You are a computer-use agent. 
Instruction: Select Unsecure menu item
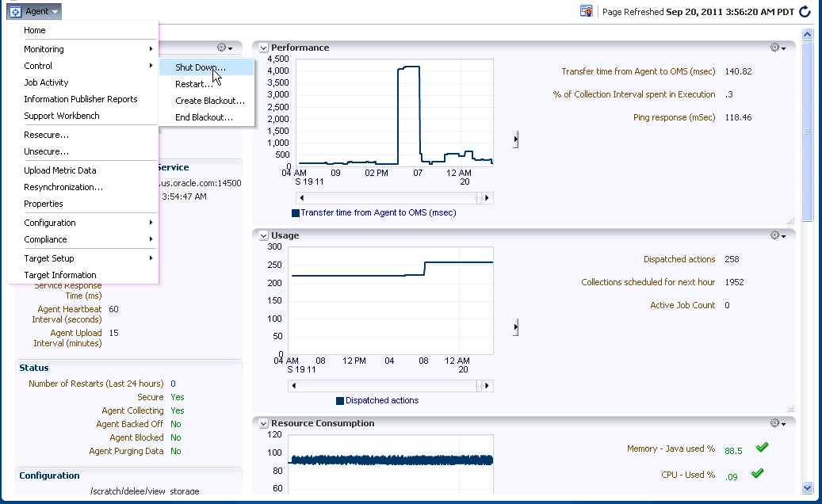(x=82, y=151)
